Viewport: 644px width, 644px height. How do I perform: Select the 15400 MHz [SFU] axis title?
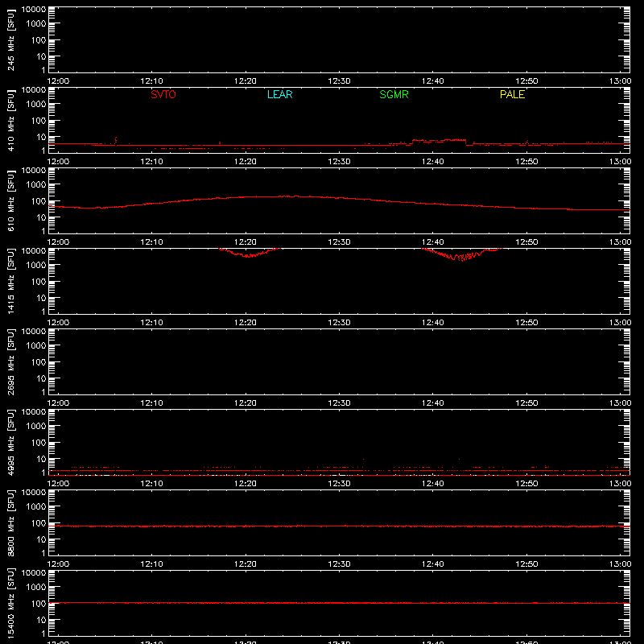10,603
